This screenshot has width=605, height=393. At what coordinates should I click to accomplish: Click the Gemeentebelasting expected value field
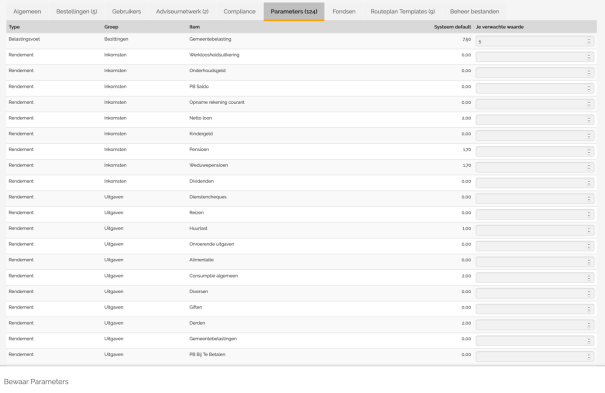[x=535, y=41]
